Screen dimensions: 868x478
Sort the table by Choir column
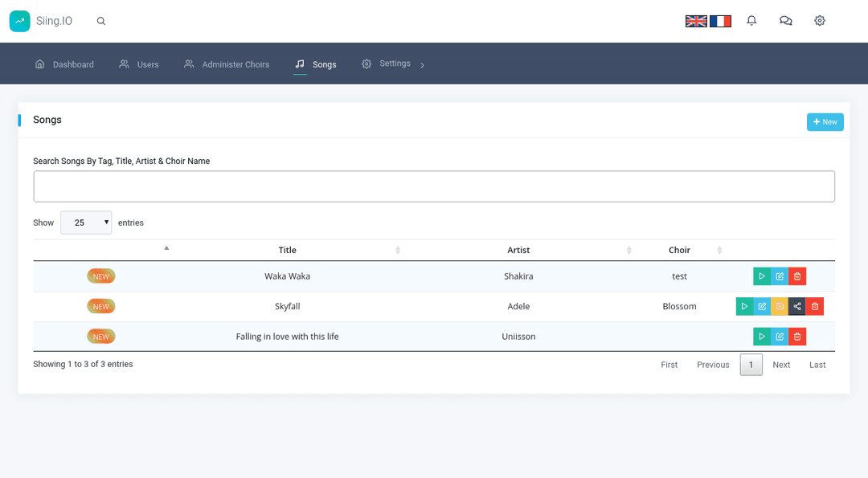(679, 250)
